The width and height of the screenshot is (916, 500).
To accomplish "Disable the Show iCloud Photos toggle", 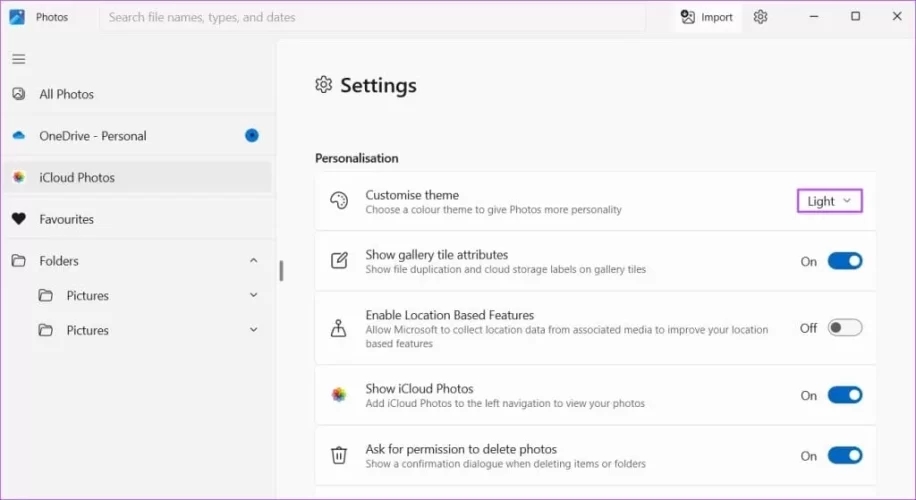I will [844, 395].
